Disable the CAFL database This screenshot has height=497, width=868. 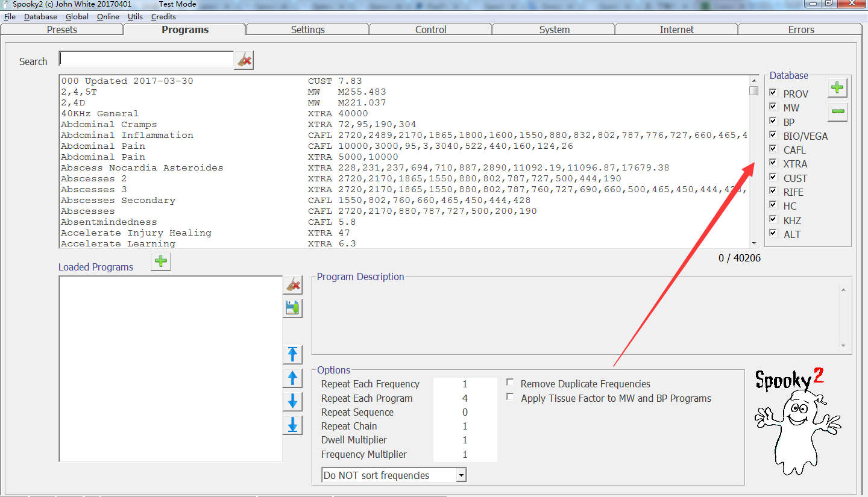[x=773, y=149]
